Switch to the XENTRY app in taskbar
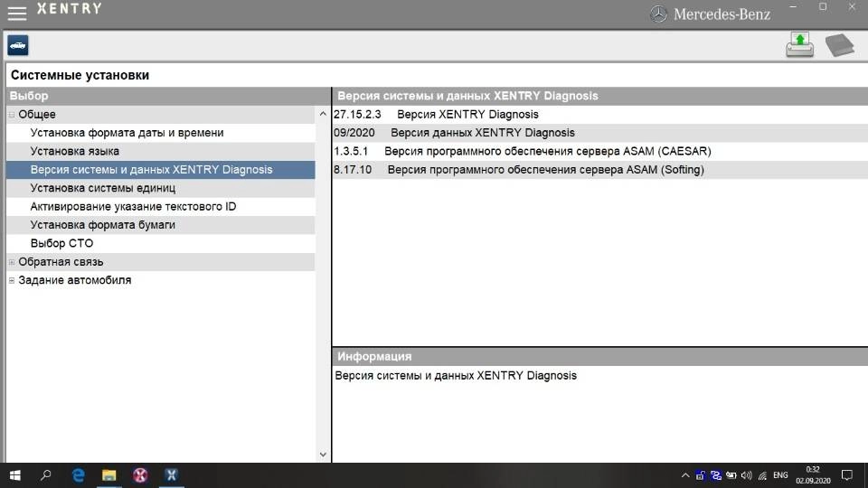868x488 pixels. click(x=171, y=475)
